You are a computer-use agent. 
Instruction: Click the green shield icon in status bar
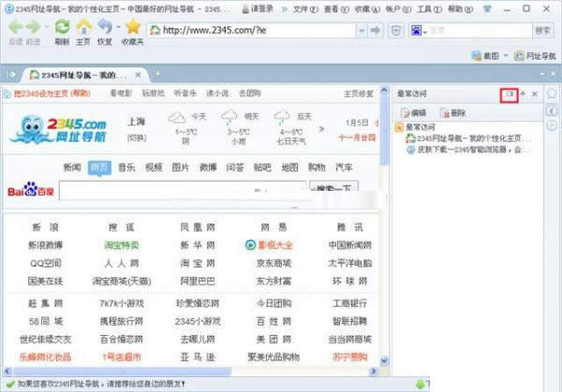tap(420, 385)
